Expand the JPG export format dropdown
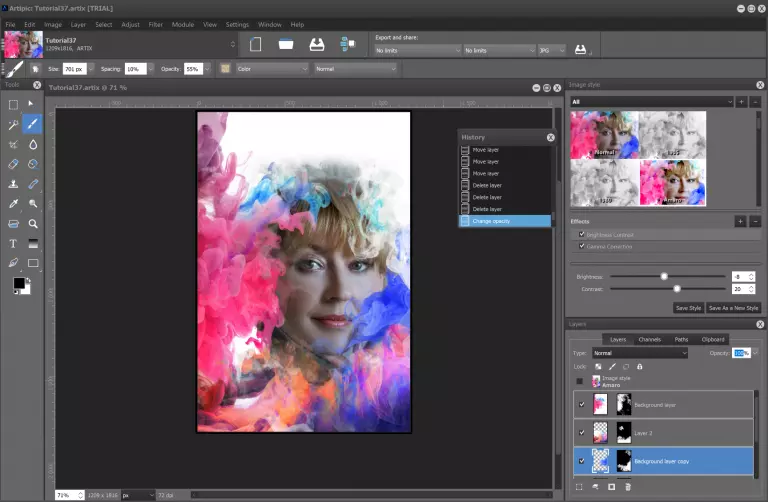This screenshot has width=768, height=502. [552, 49]
